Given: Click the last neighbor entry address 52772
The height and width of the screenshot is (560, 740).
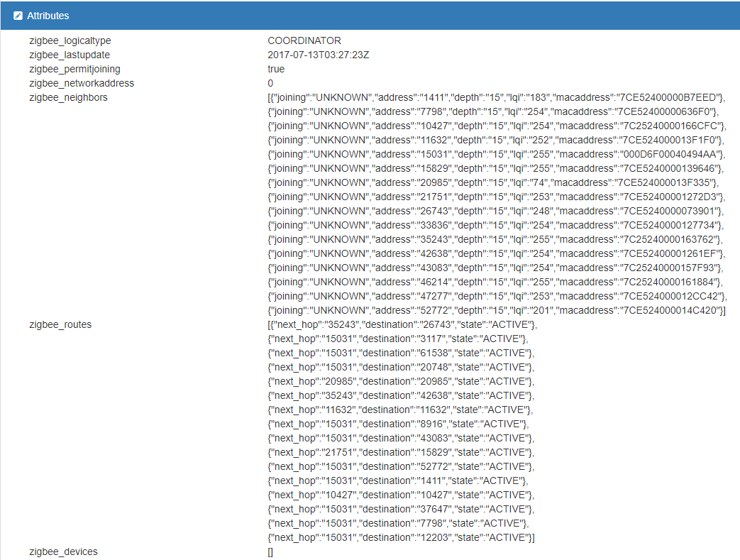Looking at the screenshot, I should [x=497, y=310].
